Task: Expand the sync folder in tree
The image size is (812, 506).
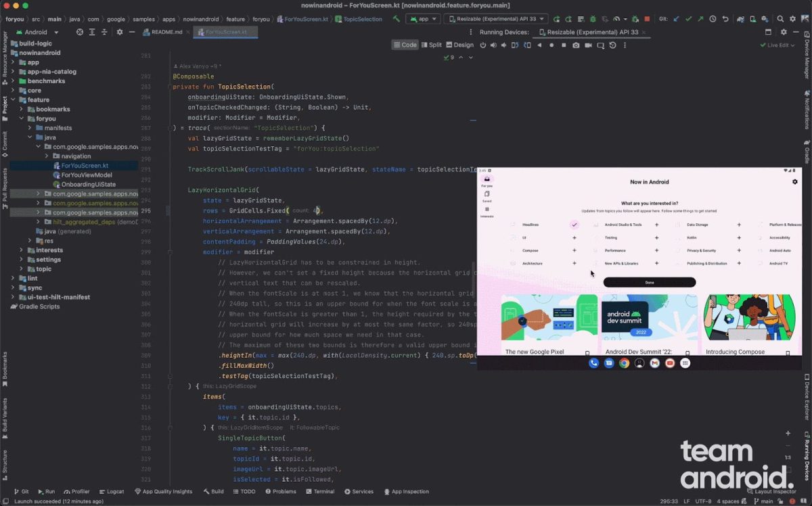Action: coord(14,287)
